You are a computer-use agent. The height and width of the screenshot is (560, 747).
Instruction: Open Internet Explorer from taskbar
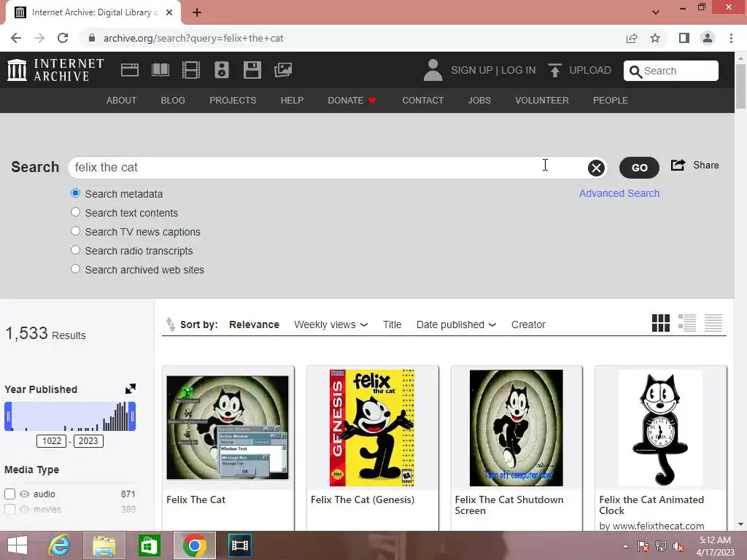60,545
